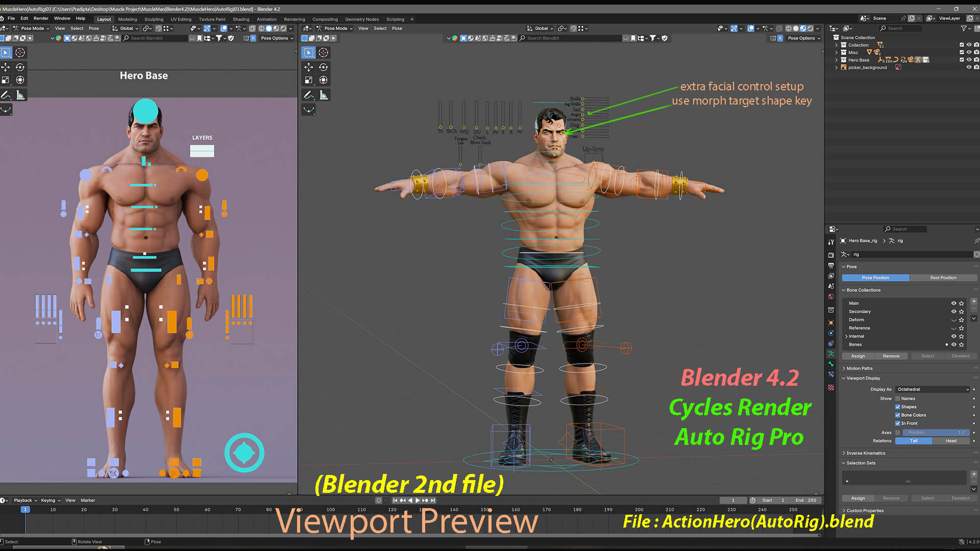Jump to the timeline end frame

(x=433, y=500)
